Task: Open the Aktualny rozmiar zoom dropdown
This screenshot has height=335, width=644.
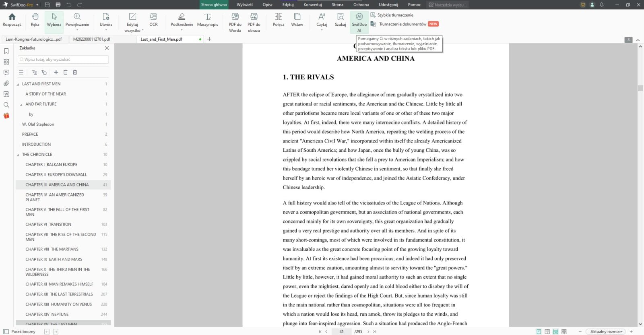Action: tap(606, 331)
